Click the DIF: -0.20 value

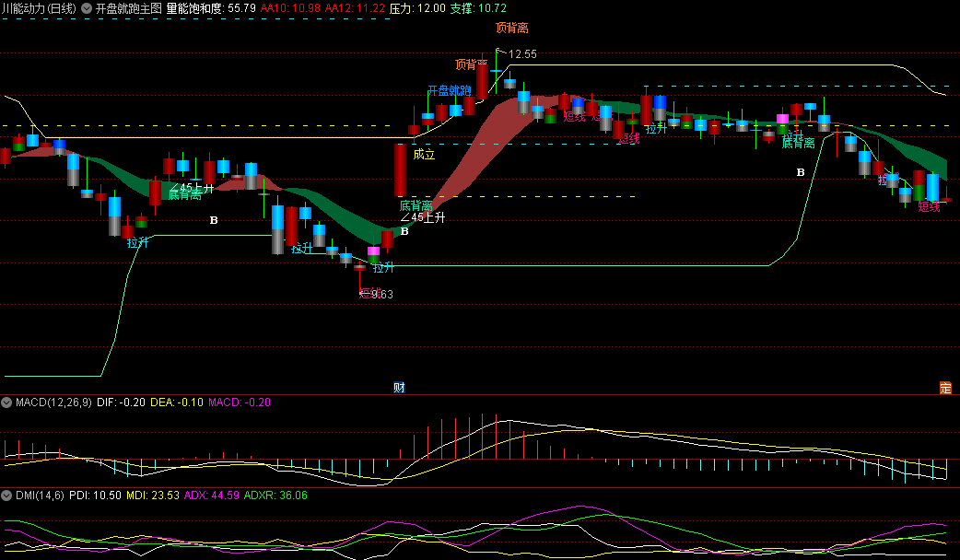[x=122, y=402]
